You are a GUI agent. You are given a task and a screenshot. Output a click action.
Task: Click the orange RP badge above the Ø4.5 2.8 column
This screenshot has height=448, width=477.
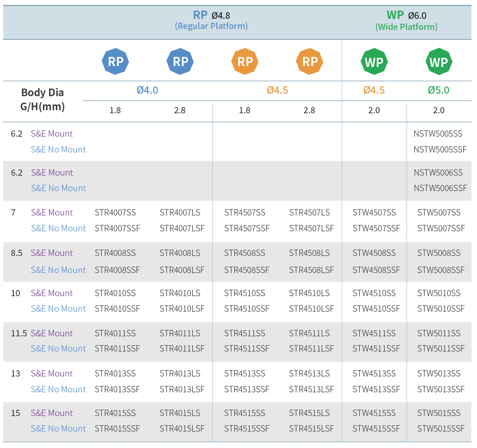[309, 61]
